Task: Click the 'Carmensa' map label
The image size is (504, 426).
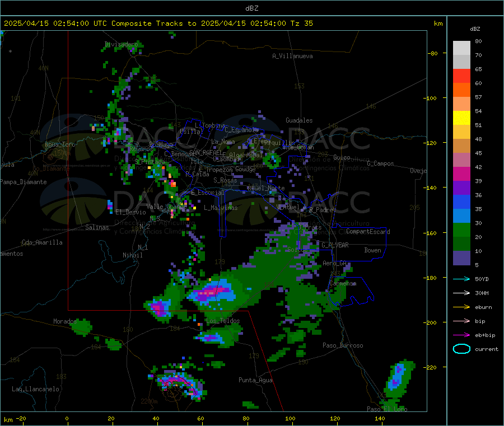Action: pyautogui.click(x=343, y=283)
